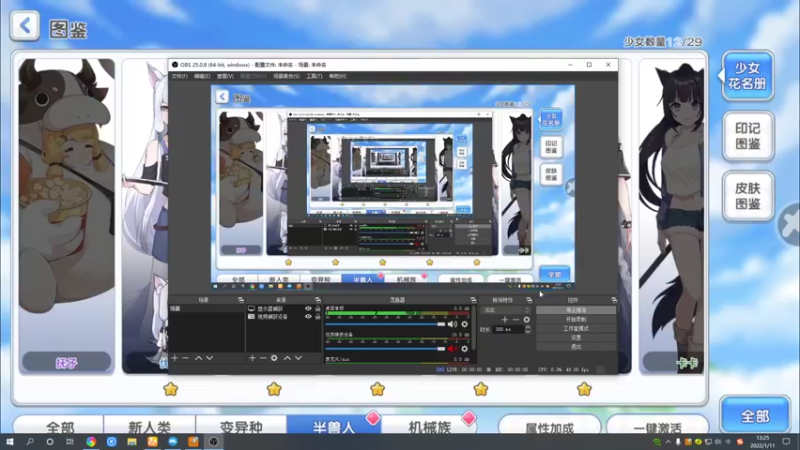Go back from 图鉴 screen

tap(24, 26)
